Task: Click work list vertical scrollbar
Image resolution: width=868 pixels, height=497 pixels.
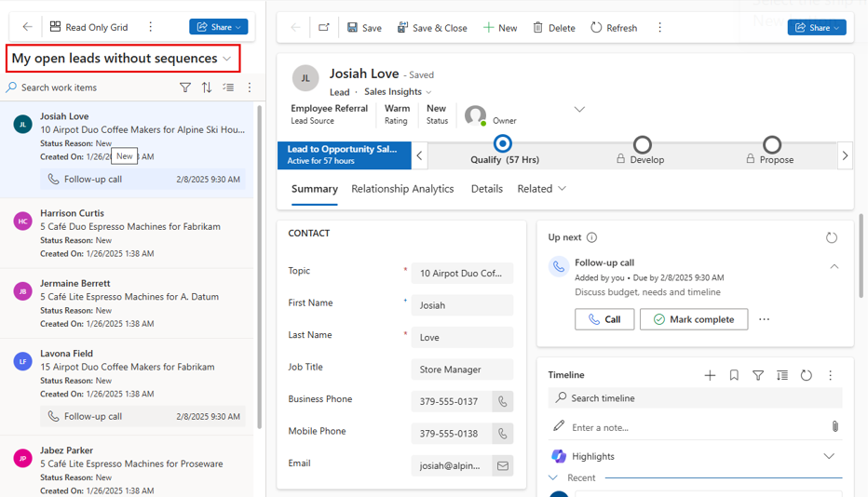Action: (259, 267)
